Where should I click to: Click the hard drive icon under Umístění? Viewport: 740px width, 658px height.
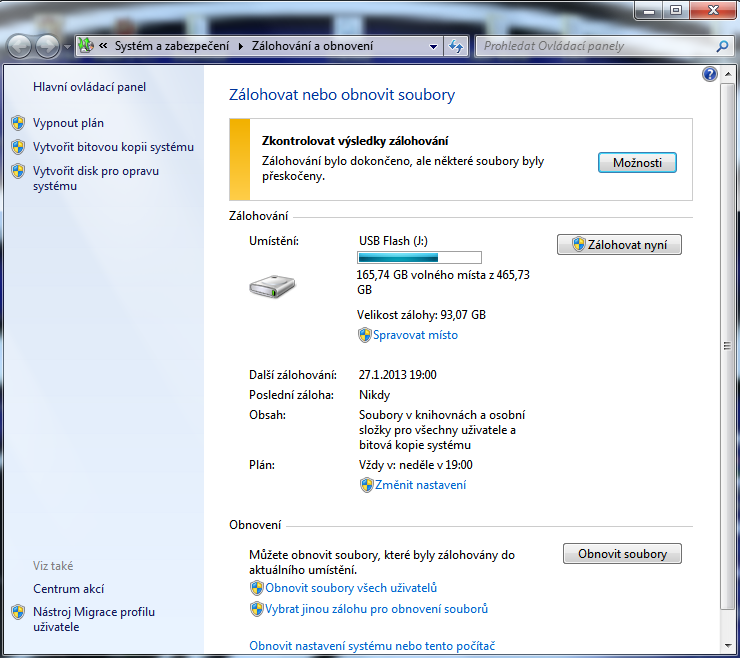tap(272, 287)
